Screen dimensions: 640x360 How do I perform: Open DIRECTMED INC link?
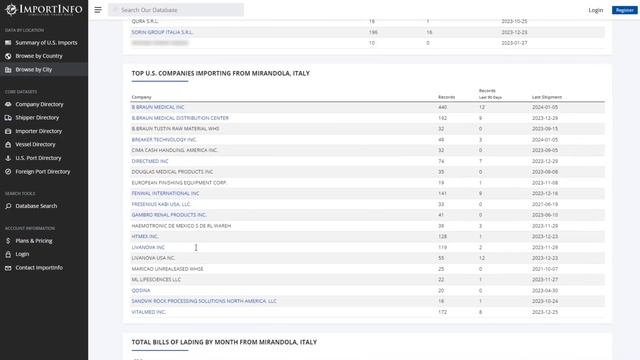pyautogui.click(x=150, y=161)
